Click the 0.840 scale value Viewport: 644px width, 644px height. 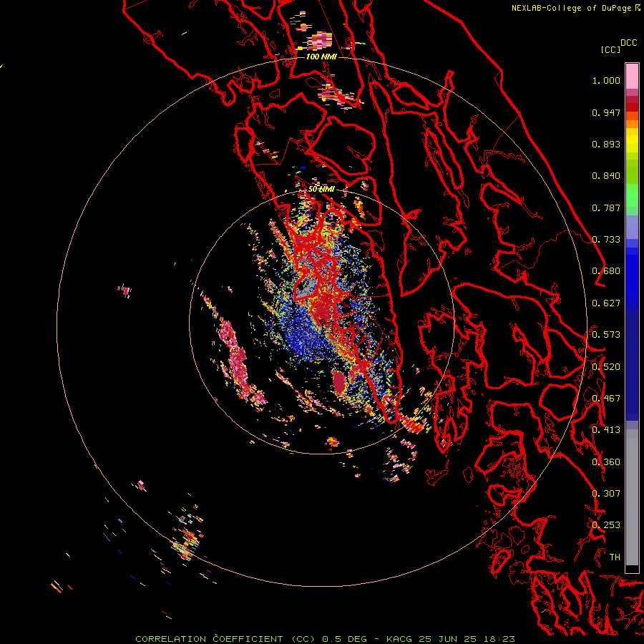coord(606,176)
